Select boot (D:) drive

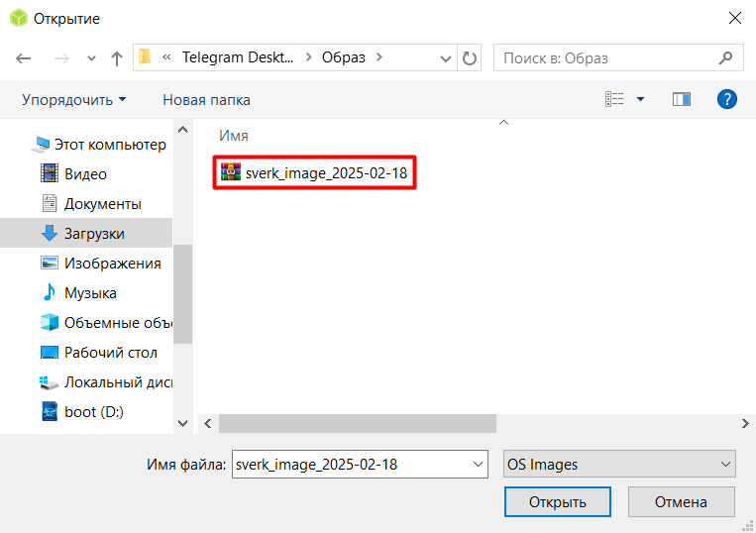point(93,411)
